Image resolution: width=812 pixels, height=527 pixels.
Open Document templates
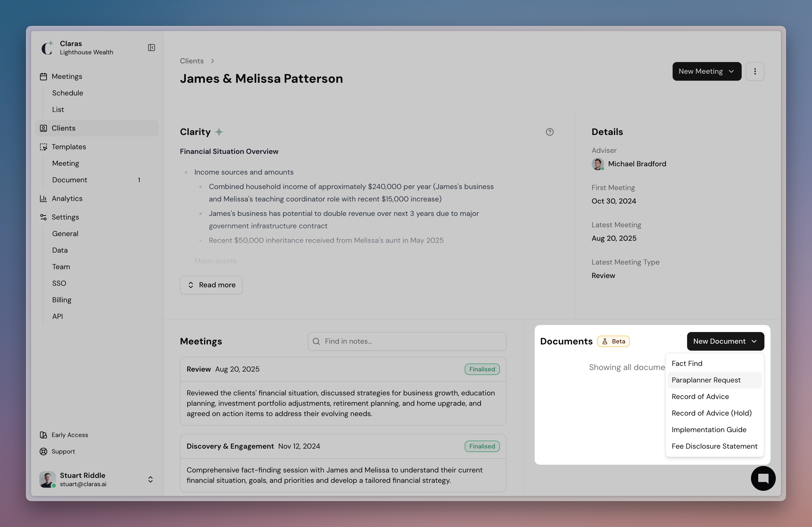point(70,180)
